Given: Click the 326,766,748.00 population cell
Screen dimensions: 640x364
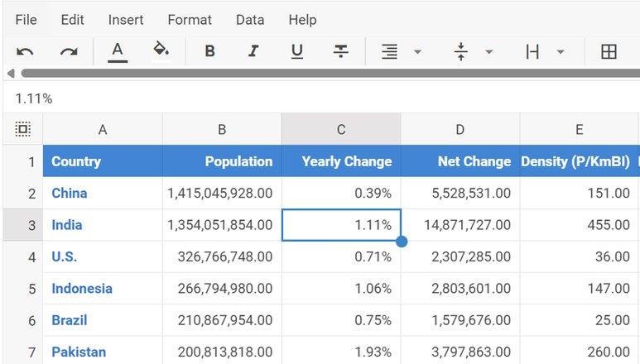Looking at the screenshot, I should coord(222,256).
